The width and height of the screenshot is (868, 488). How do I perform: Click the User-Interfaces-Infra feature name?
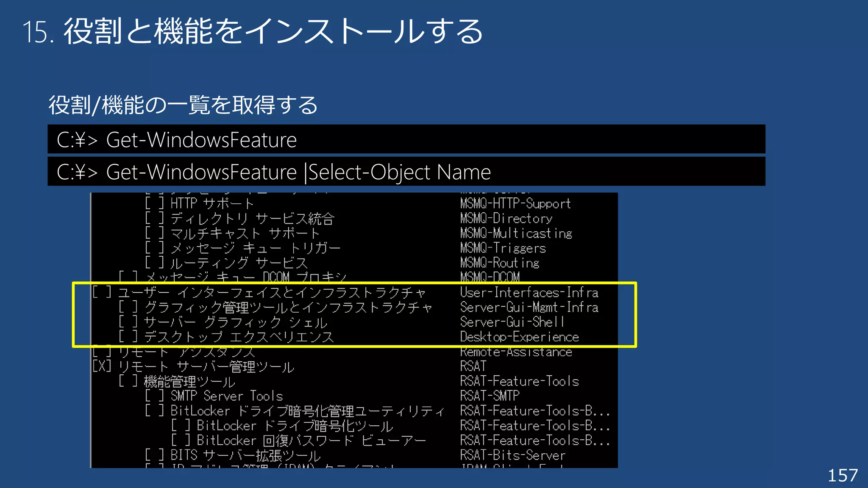click(x=529, y=292)
